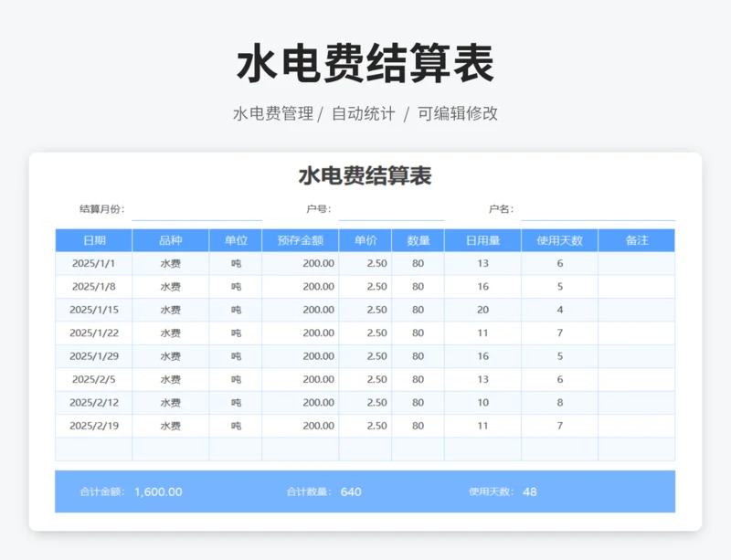Click date cell 2025/2/19
Screen dimensions: 731x560
[94, 427]
